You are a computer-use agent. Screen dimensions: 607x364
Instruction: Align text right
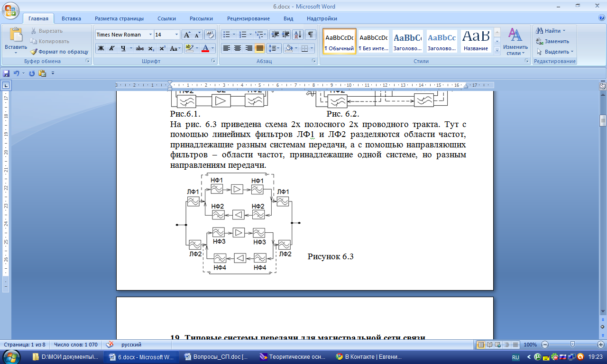pyautogui.click(x=248, y=48)
